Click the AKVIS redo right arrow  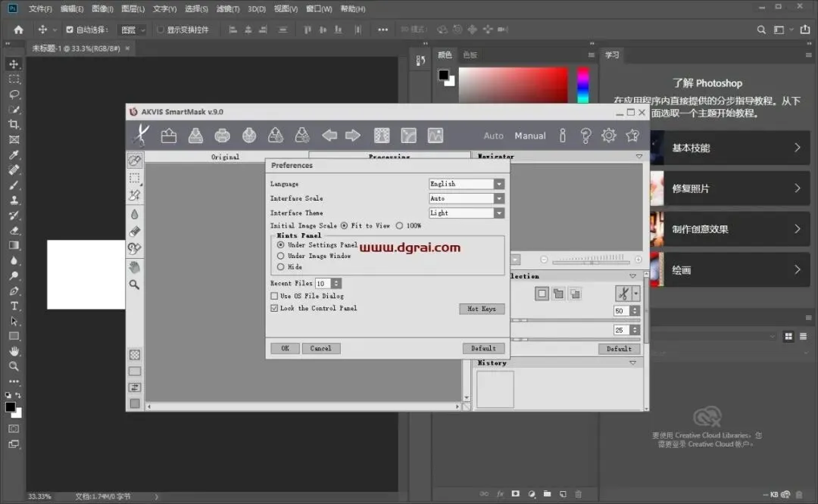click(353, 135)
